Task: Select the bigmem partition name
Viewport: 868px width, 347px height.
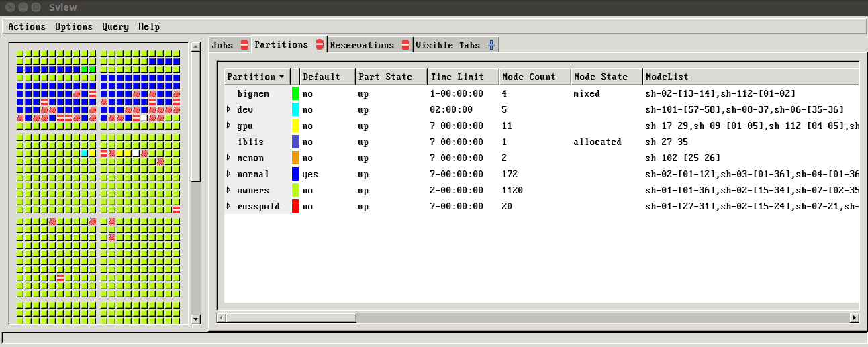Action: tap(253, 93)
